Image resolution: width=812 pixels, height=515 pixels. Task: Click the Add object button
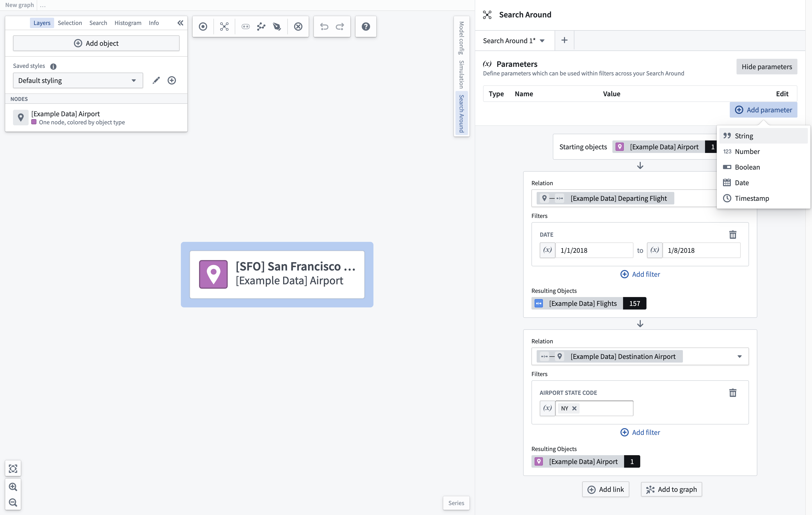96,43
